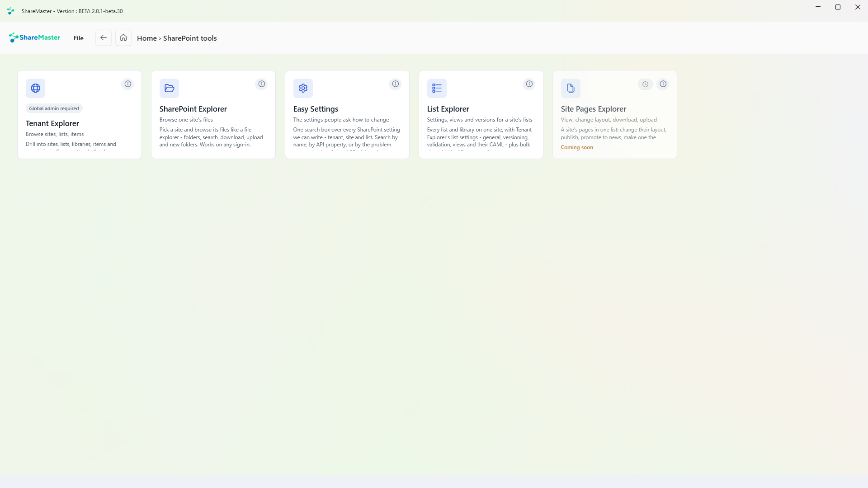Viewport: 868px width, 488px height.
Task: Click the Tenant Explorer globe icon
Action: pyautogui.click(x=35, y=88)
